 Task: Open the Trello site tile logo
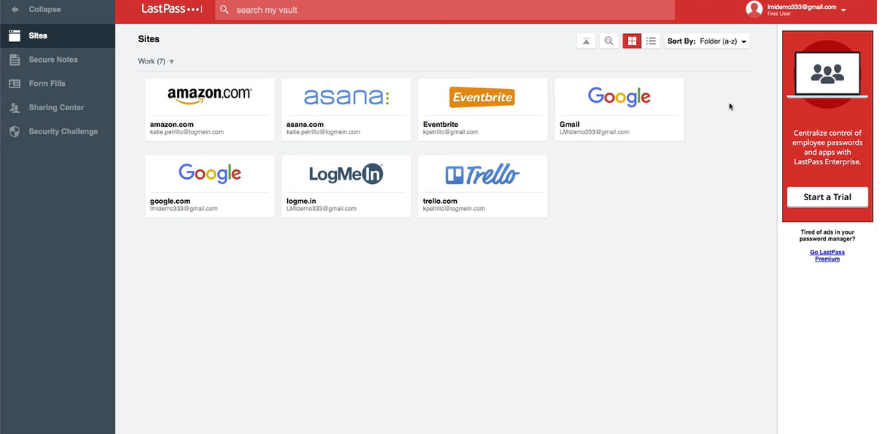(482, 174)
